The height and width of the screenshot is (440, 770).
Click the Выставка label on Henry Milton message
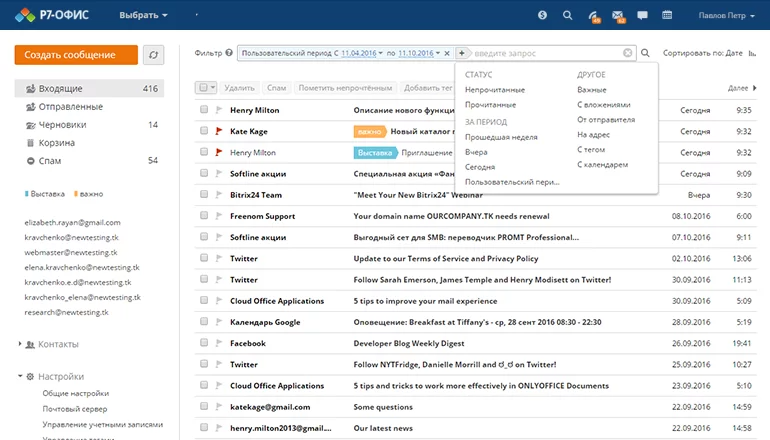click(375, 153)
